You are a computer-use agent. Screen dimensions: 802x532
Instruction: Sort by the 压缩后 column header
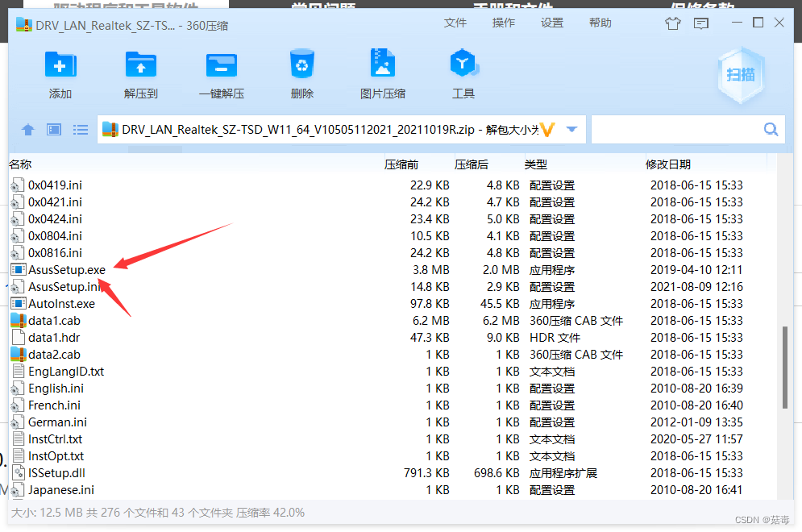coord(472,164)
